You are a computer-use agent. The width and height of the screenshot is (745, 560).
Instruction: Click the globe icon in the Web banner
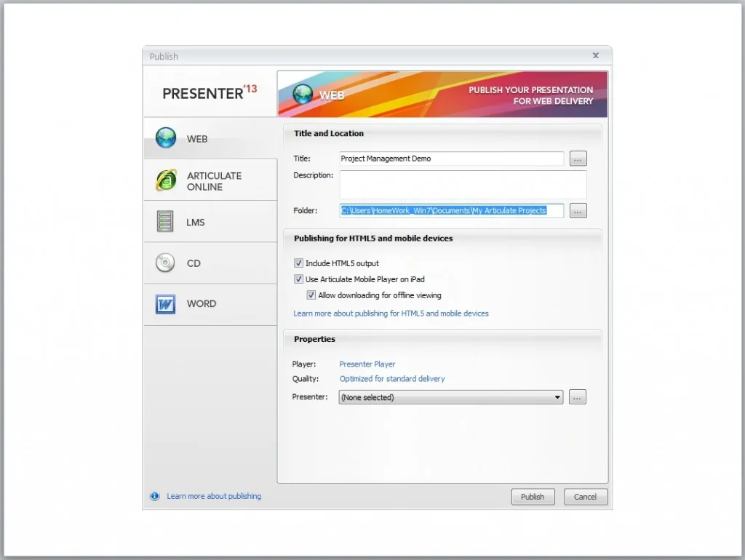(x=303, y=94)
